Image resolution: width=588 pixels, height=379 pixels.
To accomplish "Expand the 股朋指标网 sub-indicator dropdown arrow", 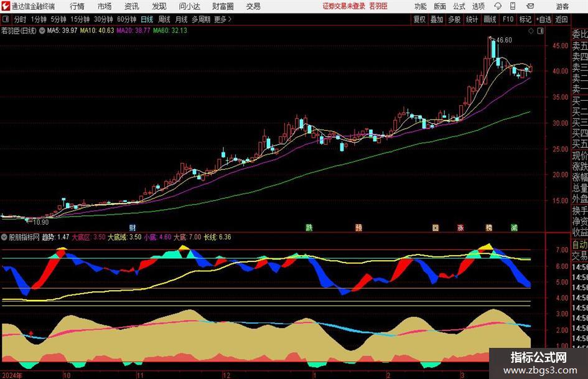I will tap(4, 237).
